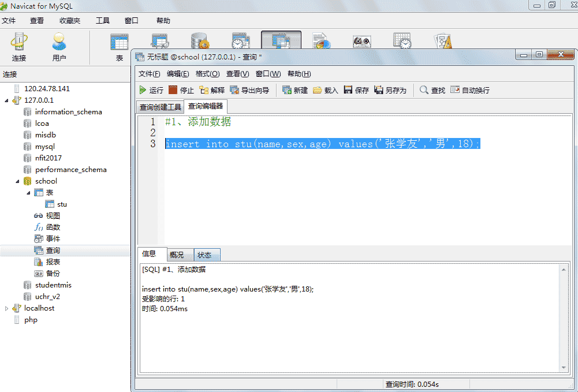The image size is (578, 392).
Task: Run the query with 运行 button
Action: coord(151,90)
